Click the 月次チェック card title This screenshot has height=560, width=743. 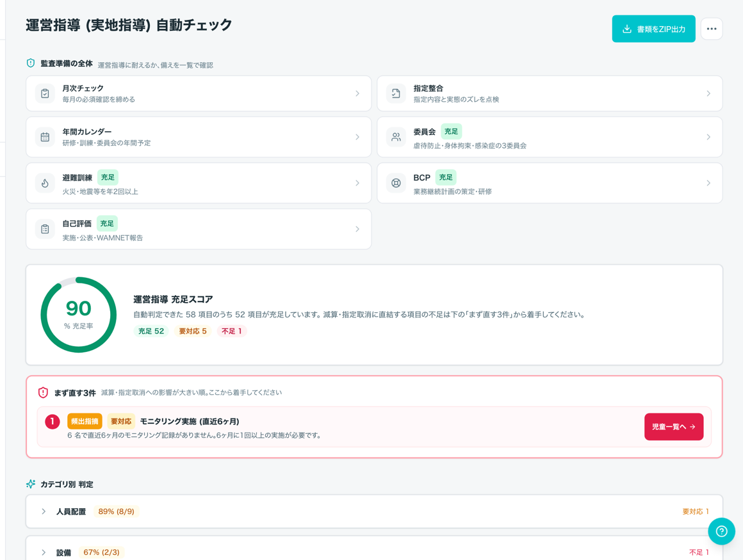click(83, 88)
